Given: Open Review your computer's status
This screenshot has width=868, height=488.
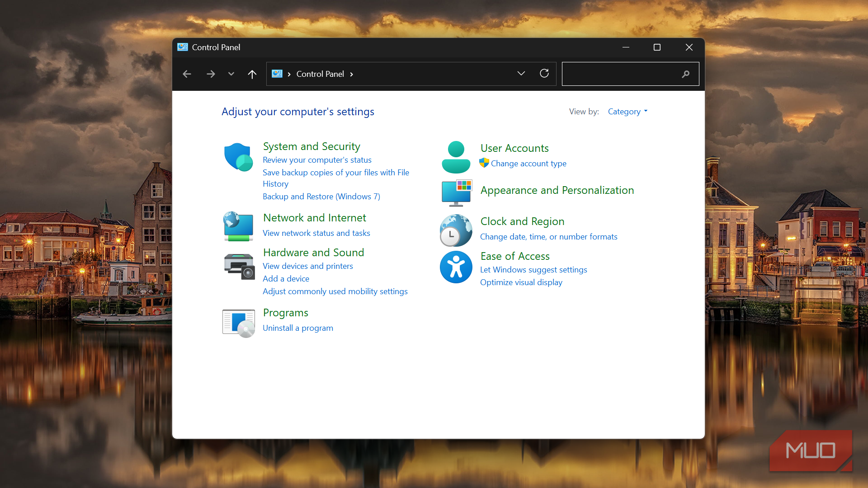Looking at the screenshot, I should pos(317,160).
